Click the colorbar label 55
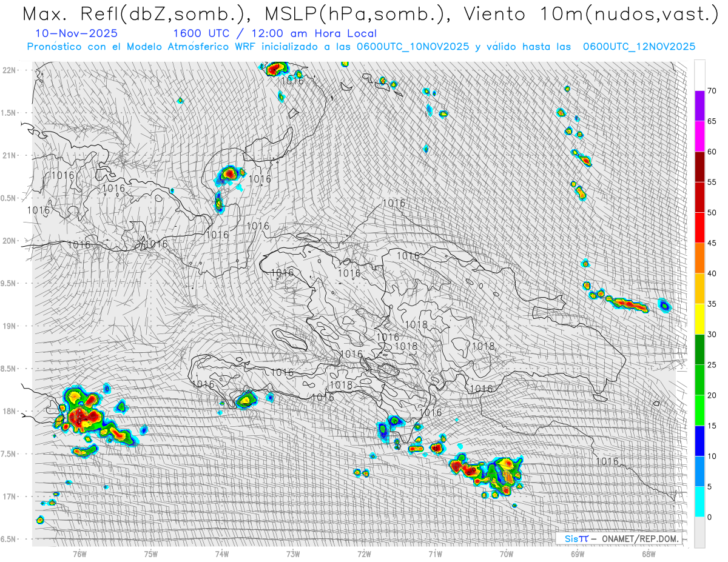 coord(712,182)
